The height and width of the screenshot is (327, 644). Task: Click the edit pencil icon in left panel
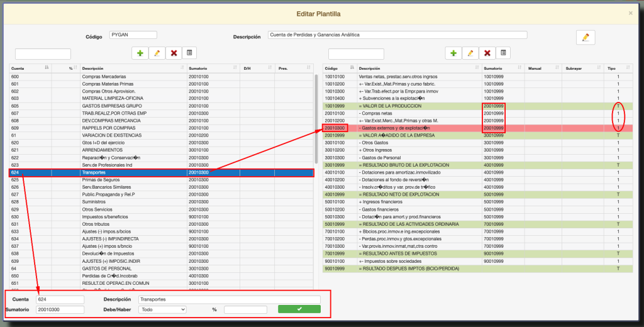(x=157, y=53)
